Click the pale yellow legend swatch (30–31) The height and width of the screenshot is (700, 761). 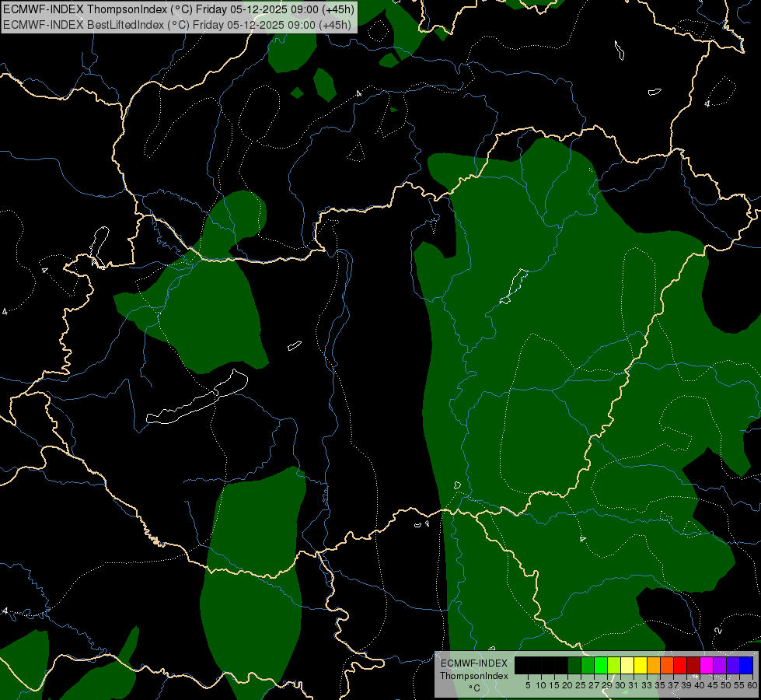627,665
